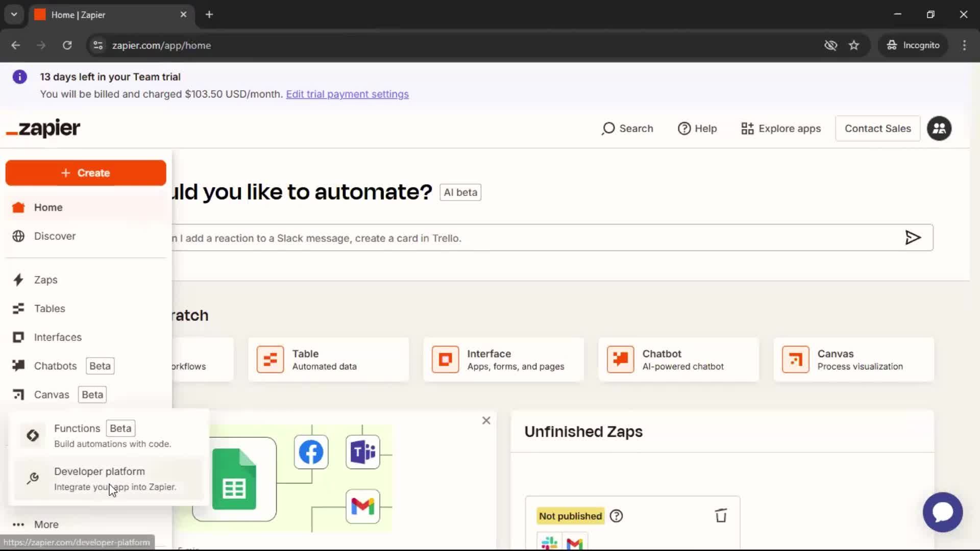Click the Canvas card icon
Screen dimensions: 980x551
point(795,359)
